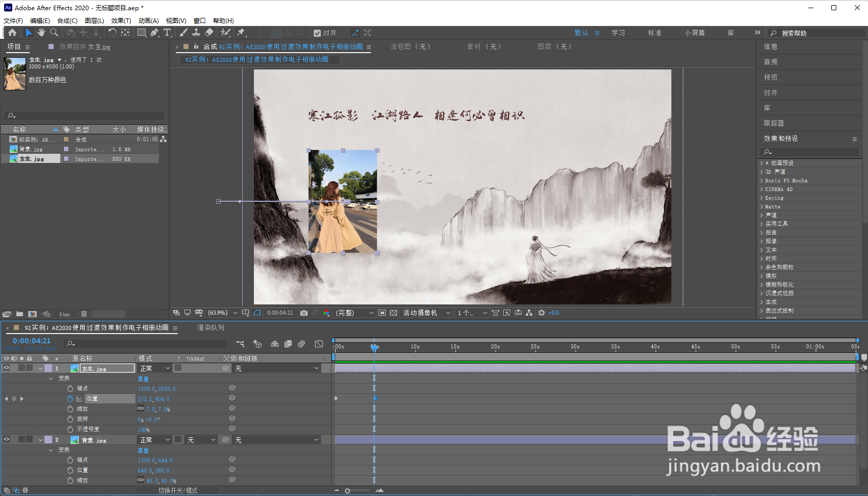Switch to the 渲染队列 tab

(211, 327)
